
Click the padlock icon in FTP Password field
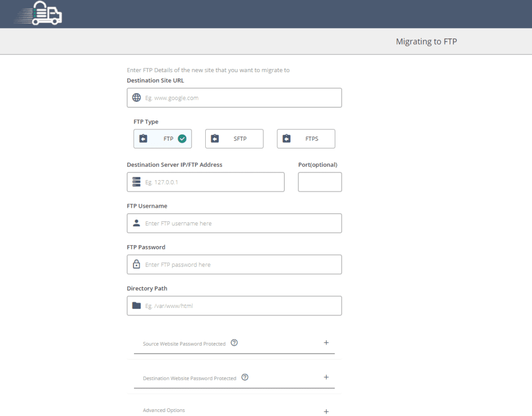point(137,264)
